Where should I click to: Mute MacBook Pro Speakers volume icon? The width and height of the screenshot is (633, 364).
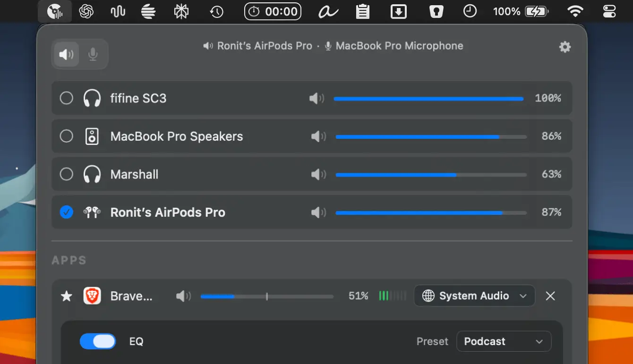click(318, 136)
